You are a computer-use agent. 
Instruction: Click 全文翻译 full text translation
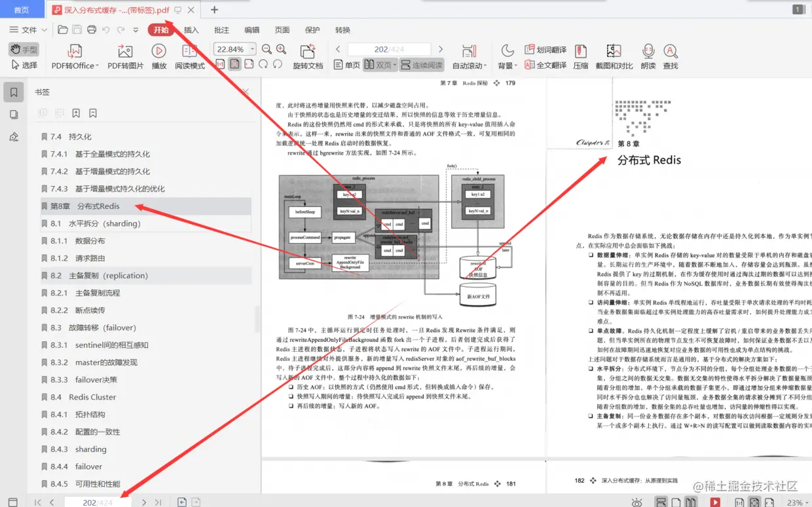tap(545, 66)
